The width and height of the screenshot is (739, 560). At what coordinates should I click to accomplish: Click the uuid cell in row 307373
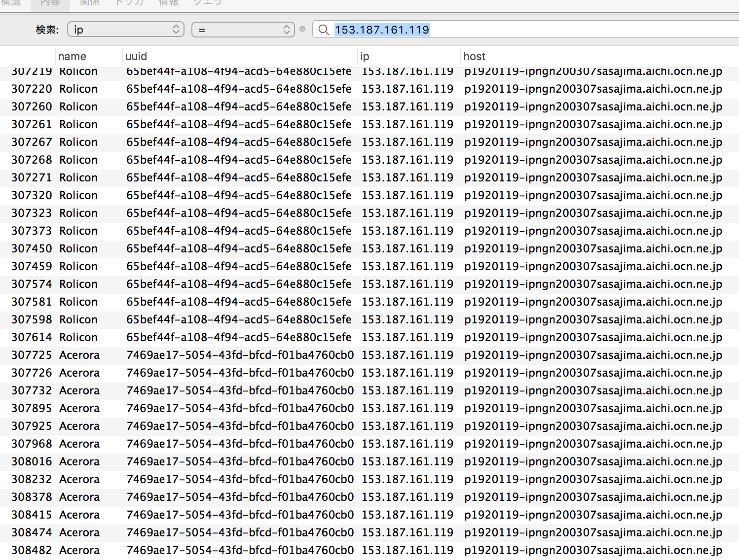click(239, 231)
